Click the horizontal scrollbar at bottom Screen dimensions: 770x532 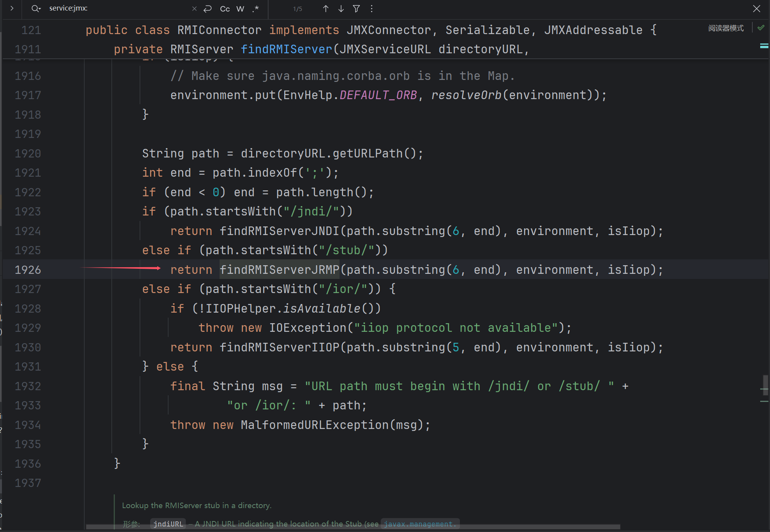point(353,527)
